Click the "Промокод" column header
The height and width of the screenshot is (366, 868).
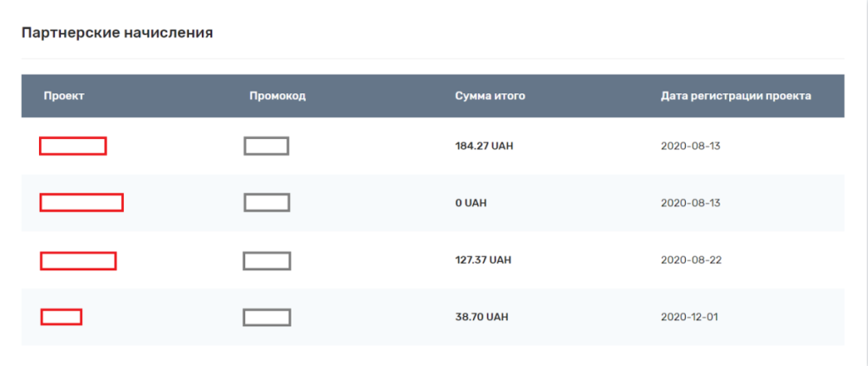coord(277,96)
